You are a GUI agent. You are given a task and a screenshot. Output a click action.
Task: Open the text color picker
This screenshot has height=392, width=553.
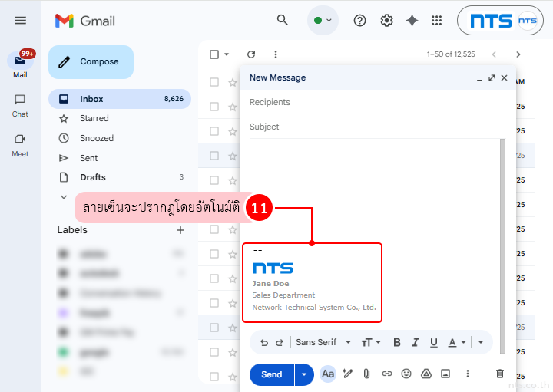[x=457, y=342]
